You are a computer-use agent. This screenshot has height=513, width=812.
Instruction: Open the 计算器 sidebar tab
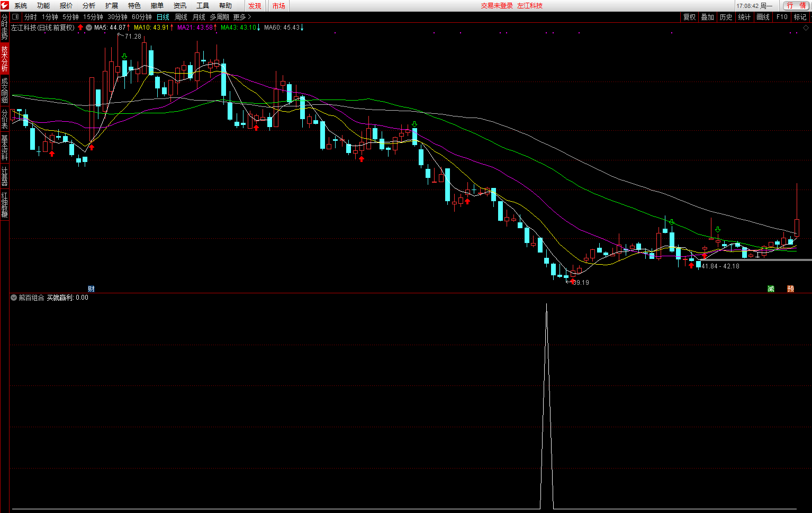pos(4,176)
